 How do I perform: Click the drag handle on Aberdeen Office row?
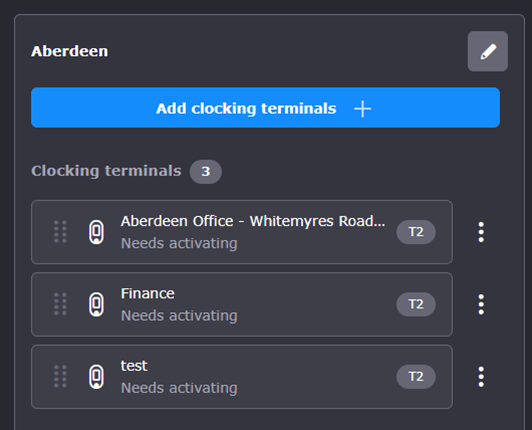point(60,232)
